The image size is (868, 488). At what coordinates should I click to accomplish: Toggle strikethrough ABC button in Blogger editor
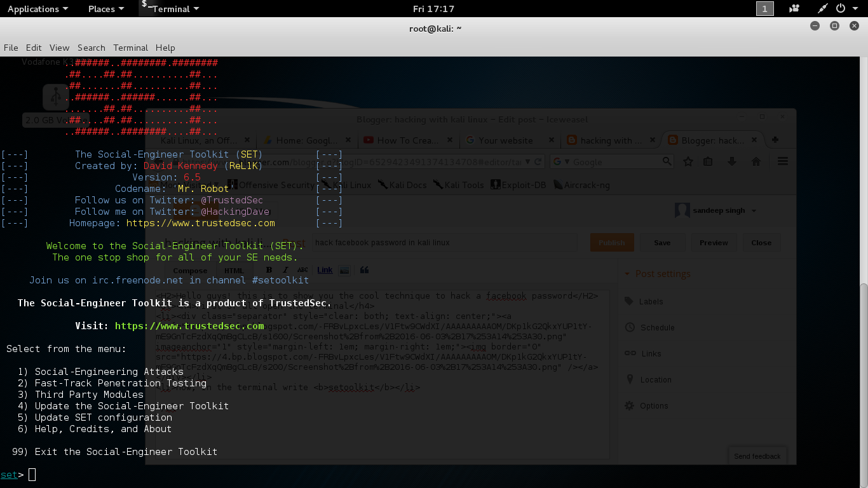[302, 270]
